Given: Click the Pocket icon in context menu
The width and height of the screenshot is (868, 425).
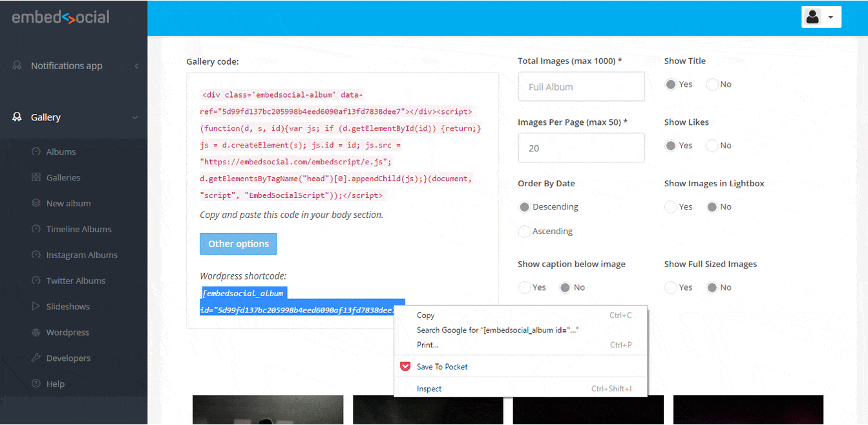Looking at the screenshot, I should point(405,367).
